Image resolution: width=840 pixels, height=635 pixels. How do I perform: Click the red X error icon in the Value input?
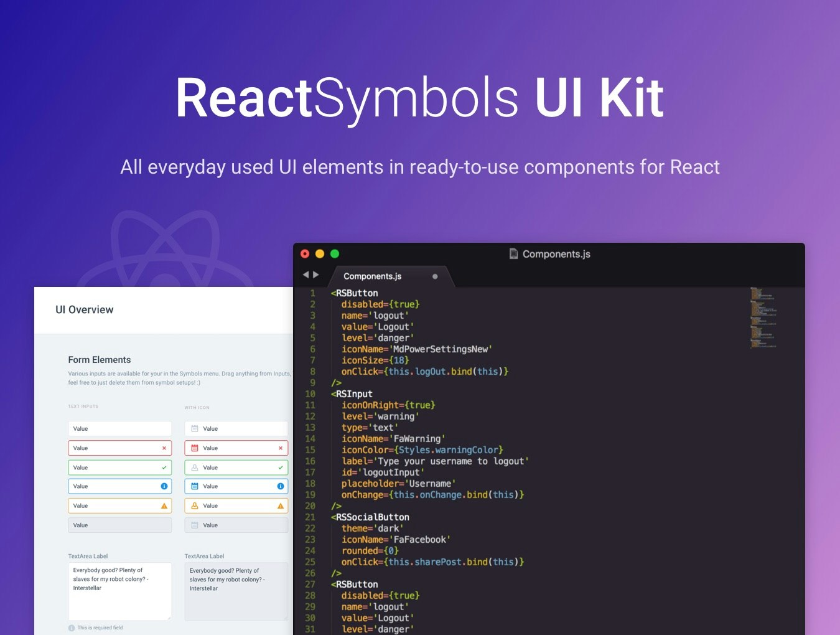tap(164, 448)
